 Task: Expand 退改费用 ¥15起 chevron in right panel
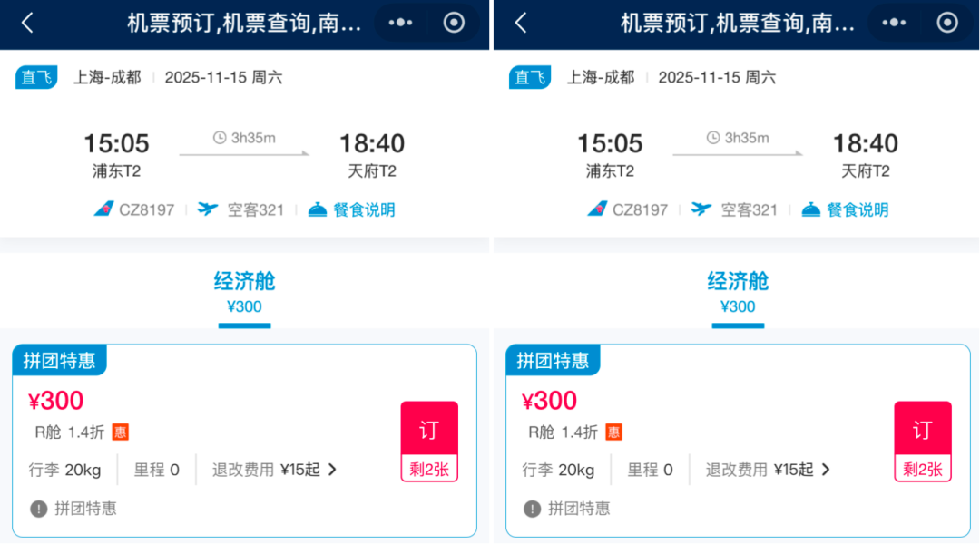tap(827, 470)
